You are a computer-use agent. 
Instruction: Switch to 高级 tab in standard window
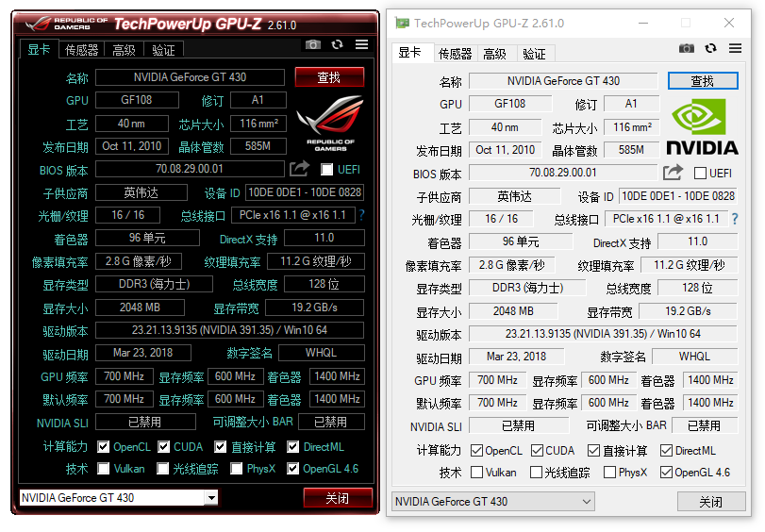[495, 54]
